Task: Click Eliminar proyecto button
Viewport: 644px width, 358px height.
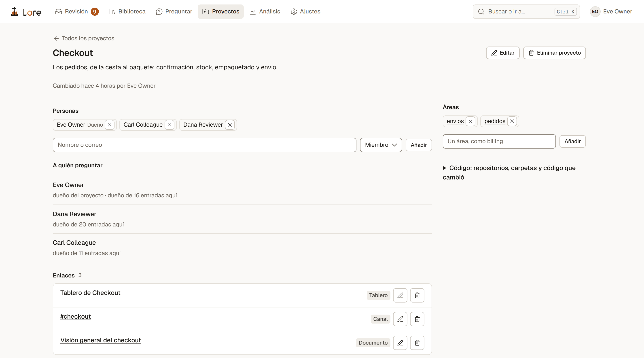Action: [554, 53]
